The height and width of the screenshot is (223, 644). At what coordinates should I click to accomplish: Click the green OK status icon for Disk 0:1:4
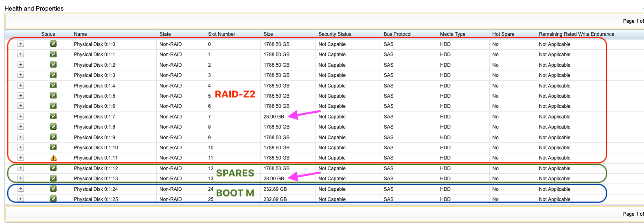(53, 85)
